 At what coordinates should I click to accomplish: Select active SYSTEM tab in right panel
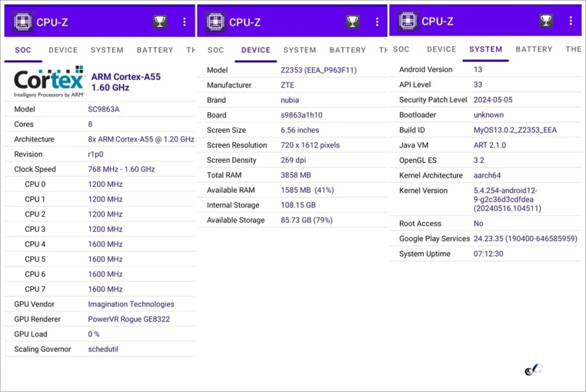486,49
